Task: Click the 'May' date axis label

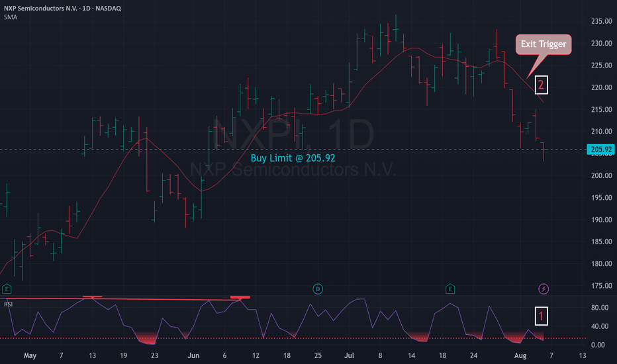Action: tap(30, 356)
